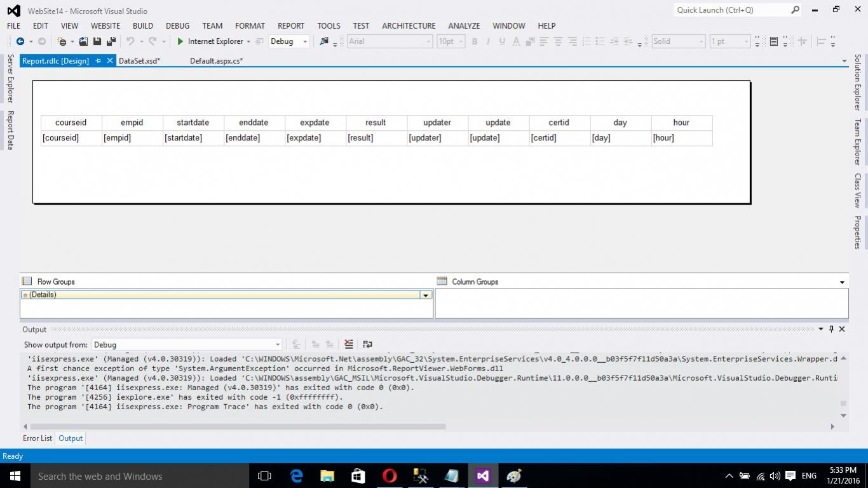The image size is (868, 488).
Task: Click the align left icon in the toolbar
Action: (544, 41)
